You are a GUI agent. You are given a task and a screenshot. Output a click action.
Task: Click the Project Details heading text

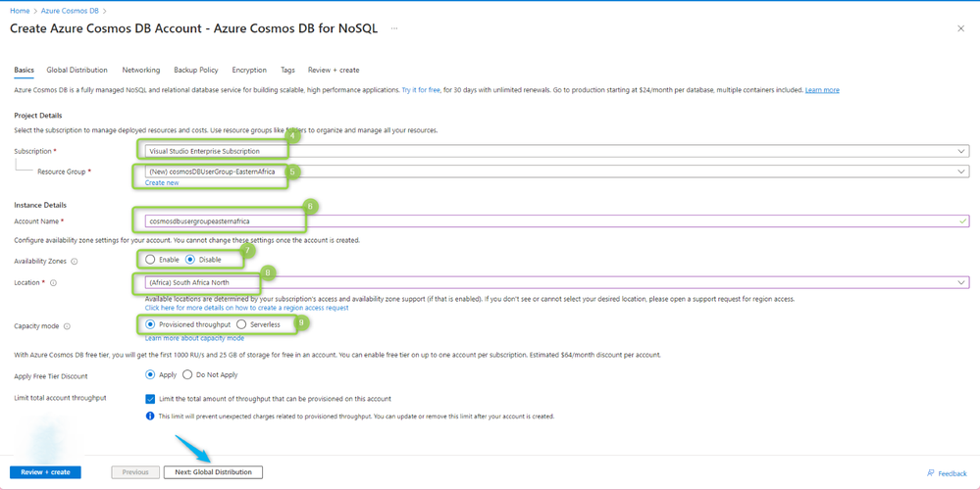(38, 116)
